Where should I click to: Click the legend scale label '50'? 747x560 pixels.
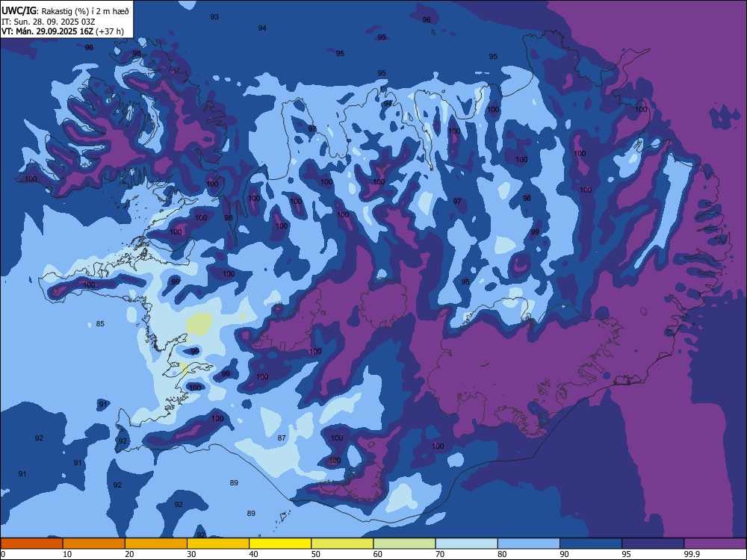point(315,554)
